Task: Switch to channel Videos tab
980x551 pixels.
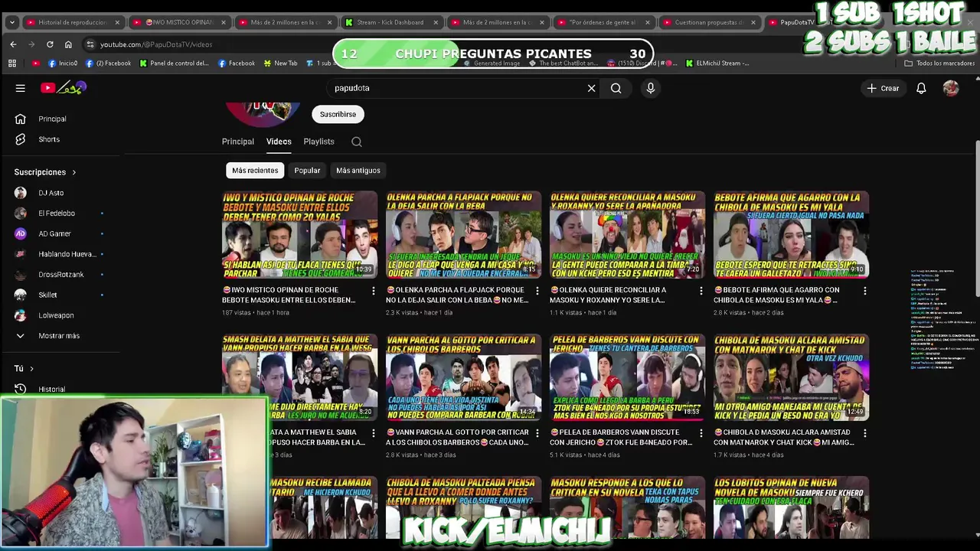Action: coord(279,142)
